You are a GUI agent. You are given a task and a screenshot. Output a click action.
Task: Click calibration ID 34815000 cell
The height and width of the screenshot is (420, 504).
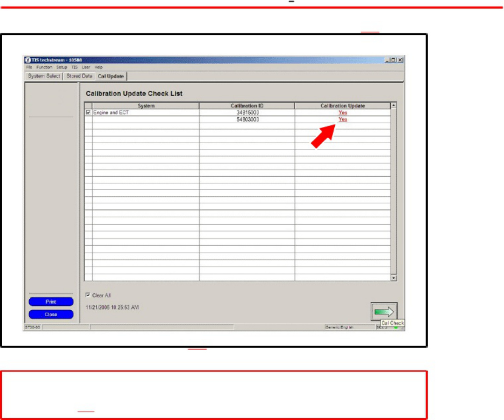tap(247, 112)
